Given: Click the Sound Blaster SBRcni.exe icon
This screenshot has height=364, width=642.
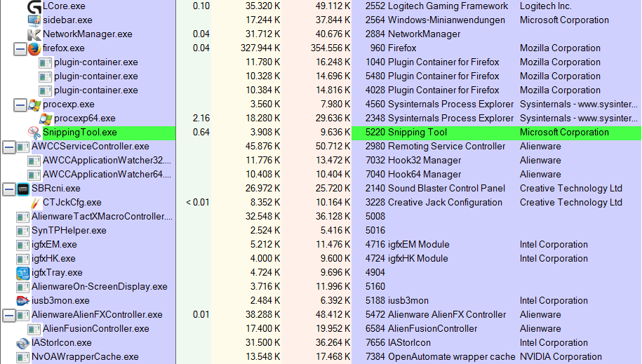Looking at the screenshot, I should (22, 189).
